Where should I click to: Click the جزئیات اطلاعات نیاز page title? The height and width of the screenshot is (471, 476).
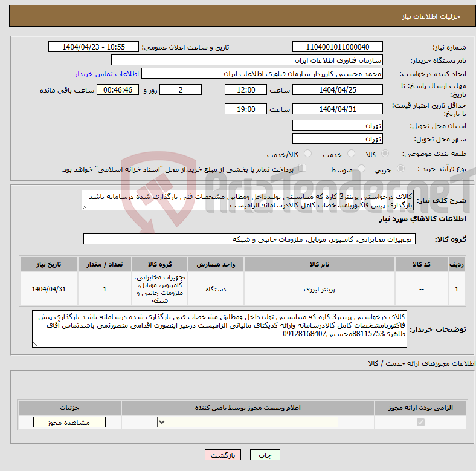click(x=431, y=16)
